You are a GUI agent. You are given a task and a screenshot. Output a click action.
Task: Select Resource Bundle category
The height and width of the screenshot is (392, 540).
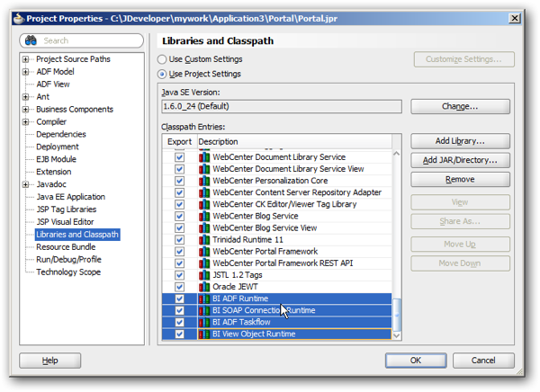point(66,247)
